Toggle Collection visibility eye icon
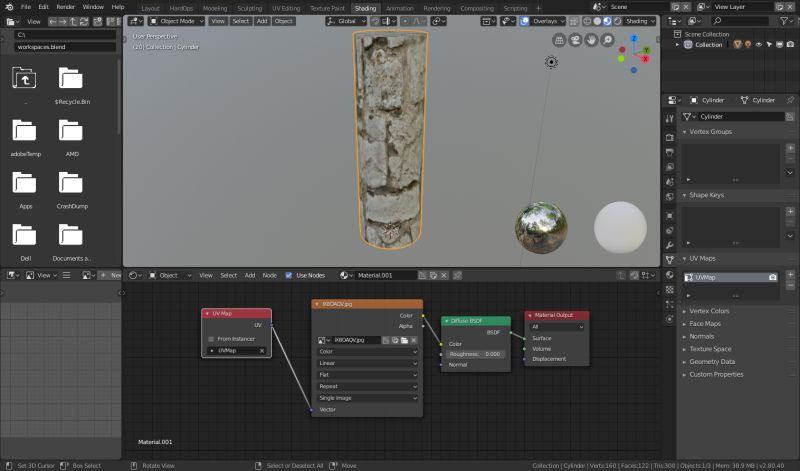This screenshot has width=800, height=471. click(x=759, y=45)
